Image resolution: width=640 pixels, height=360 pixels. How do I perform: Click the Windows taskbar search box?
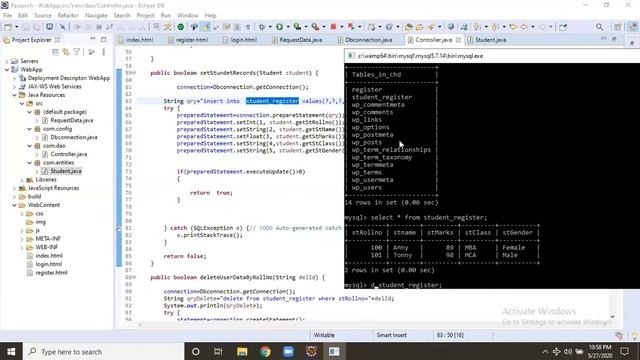pos(104,351)
